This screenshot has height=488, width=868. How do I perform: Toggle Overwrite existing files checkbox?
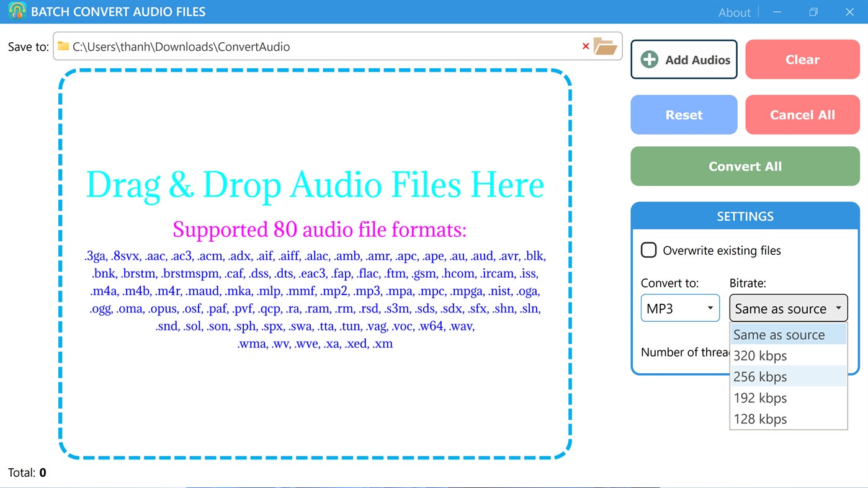tap(649, 251)
